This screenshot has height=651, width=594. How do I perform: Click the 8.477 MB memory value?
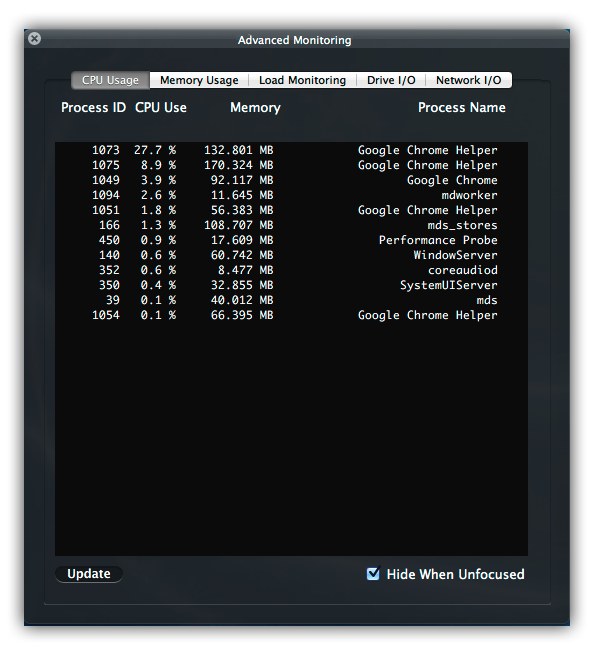(x=245, y=270)
